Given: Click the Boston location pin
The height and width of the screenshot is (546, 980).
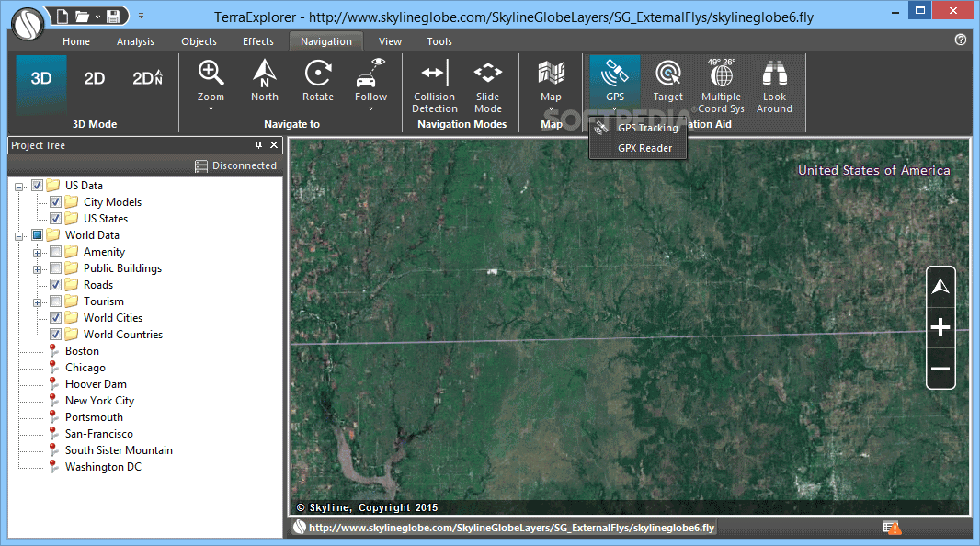Looking at the screenshot, I should [x=53, y=350].
